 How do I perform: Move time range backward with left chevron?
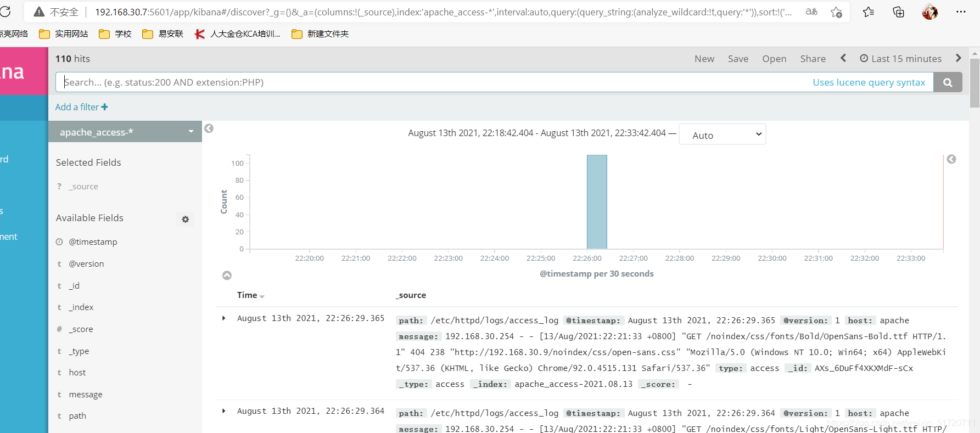point(843,58)
